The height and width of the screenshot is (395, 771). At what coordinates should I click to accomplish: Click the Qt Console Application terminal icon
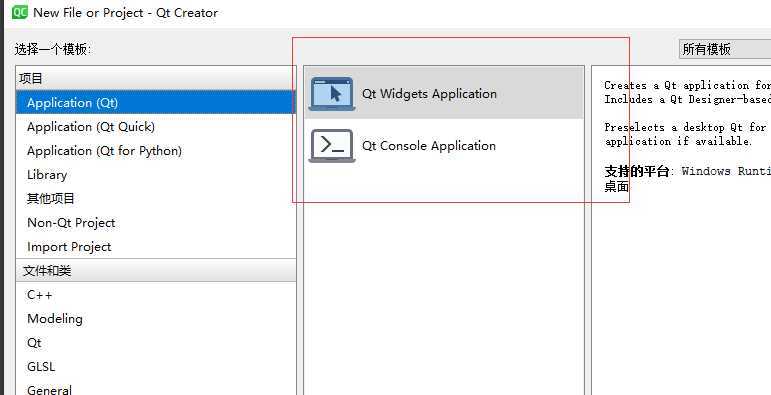[x=332, y=146]
